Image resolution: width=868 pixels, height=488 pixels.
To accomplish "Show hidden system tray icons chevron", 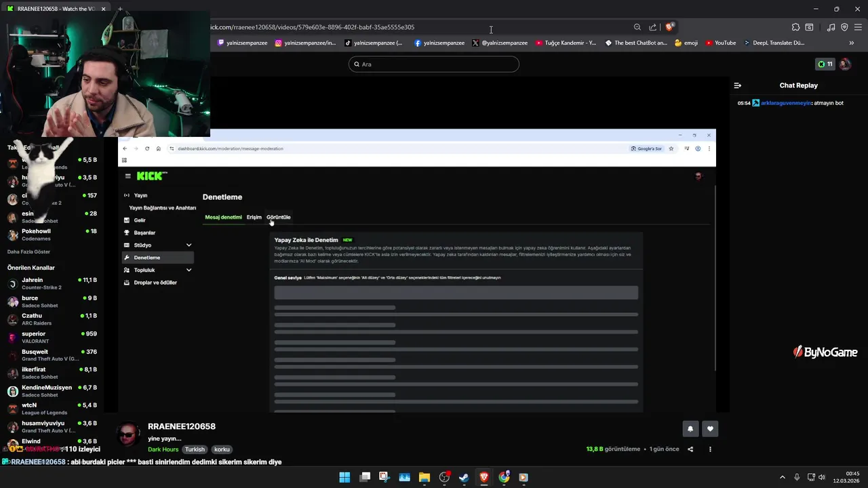I will pyautogui.click(x=782, y=477).
